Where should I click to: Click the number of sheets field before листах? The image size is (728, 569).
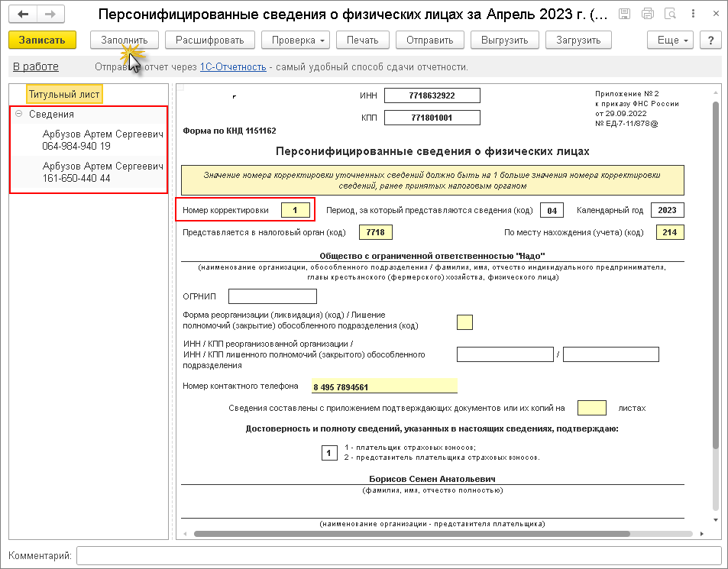(592, 408)
